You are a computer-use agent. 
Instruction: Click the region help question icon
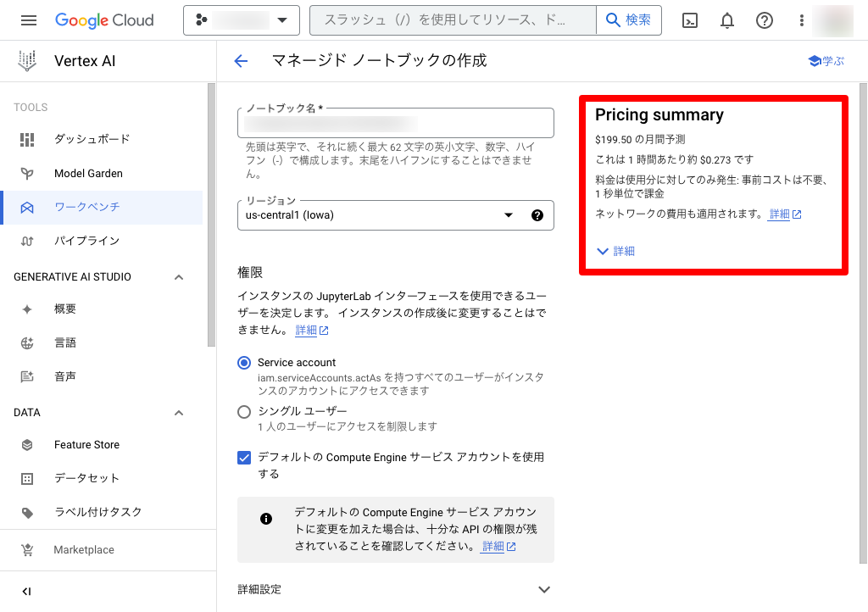pos(537,215)
